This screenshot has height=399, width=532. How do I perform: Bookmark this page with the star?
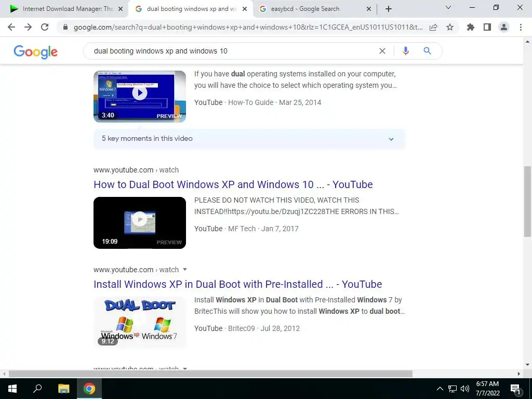[x=450, y=27]
